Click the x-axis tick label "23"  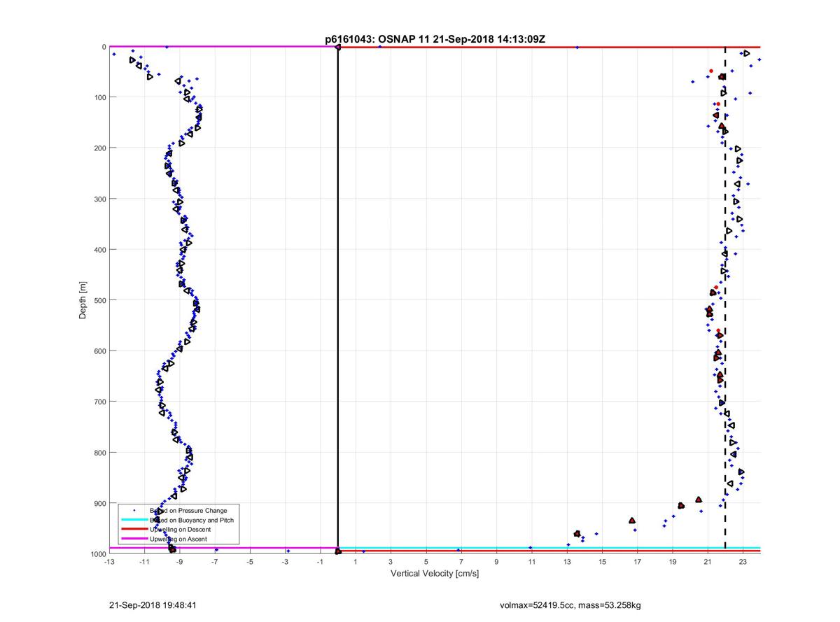[743, 562]
